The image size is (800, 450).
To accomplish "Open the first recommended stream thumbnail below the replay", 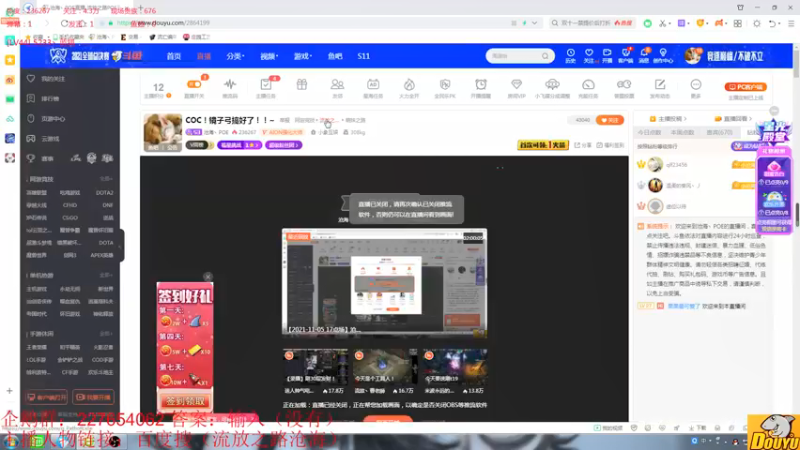I will point(315,366).
